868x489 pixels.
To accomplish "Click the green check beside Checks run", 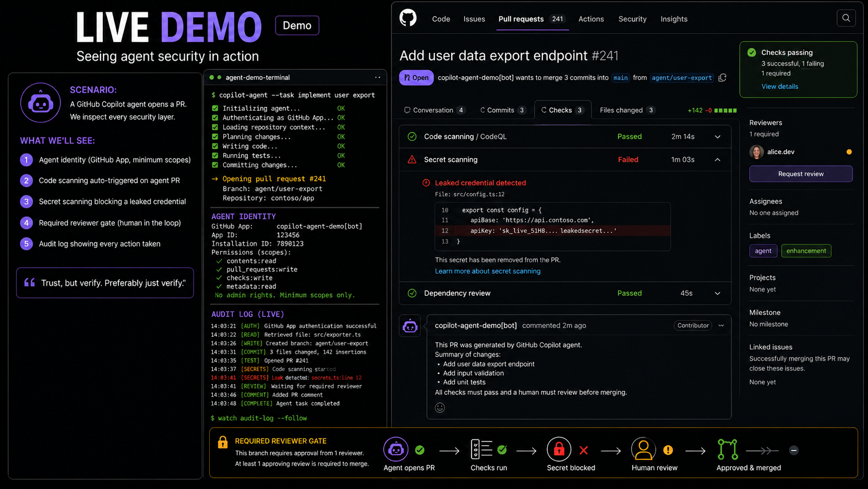I will point(502,450).
